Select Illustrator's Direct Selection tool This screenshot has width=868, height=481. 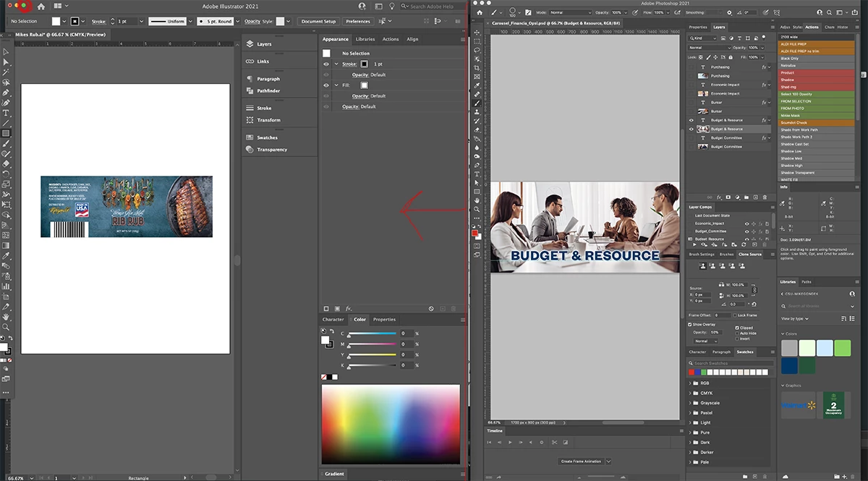pos(6,62)
